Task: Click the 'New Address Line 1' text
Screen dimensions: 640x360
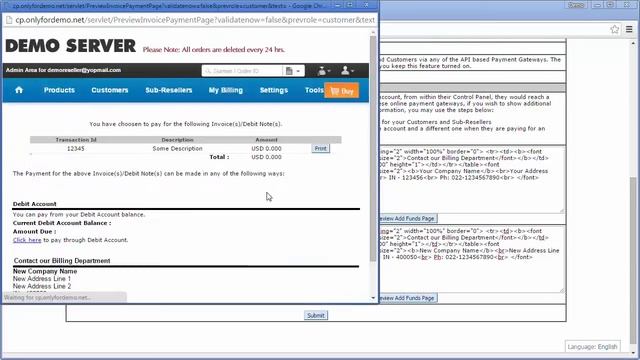Action: (42, 279)
